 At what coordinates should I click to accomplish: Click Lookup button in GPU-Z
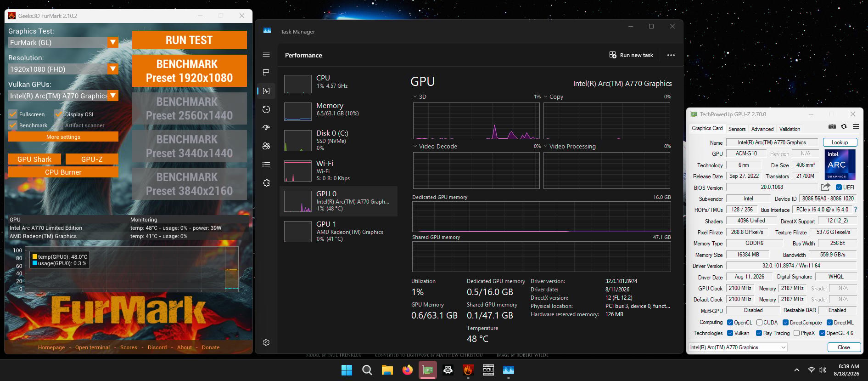click(840, 142)
